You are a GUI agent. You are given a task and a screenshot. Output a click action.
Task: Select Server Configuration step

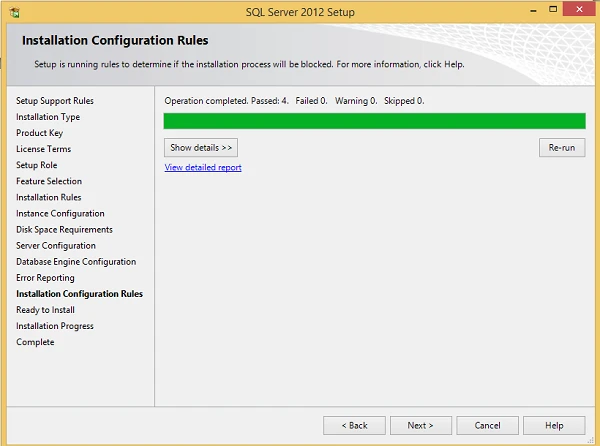pyautogui.click(x=56, y=246)
